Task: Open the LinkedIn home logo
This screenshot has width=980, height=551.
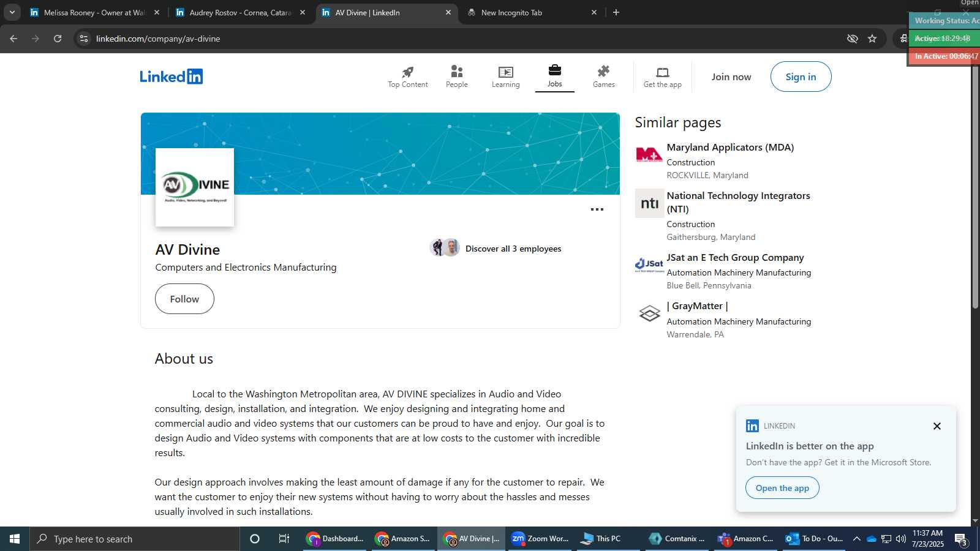Action: [171, 77]
